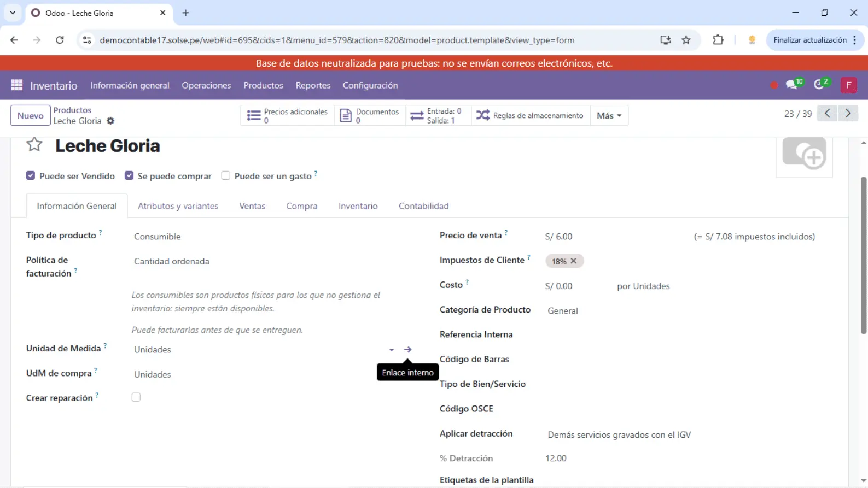Open Información general menu
The height and width of the screenshot is (488, 868).
pos(130,85)
